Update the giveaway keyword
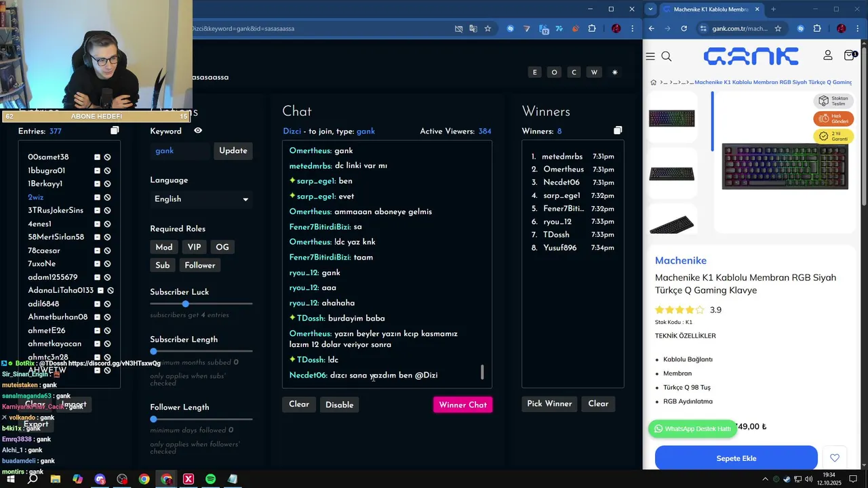Viewport: 868px width, 488px height. tap(233, 151)
